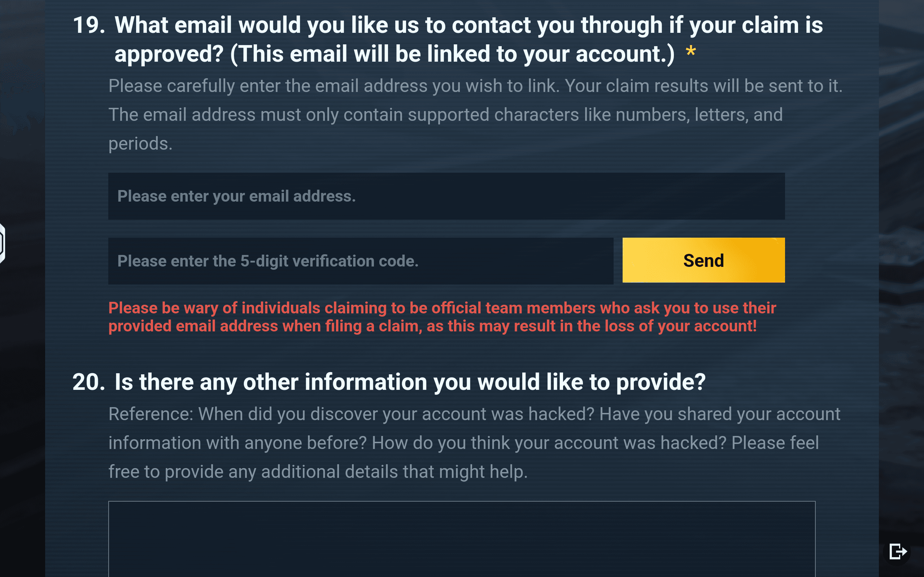924x577 pixels.
Task: Click "free to provide any additional details" line
Action: tap(318, 472)
